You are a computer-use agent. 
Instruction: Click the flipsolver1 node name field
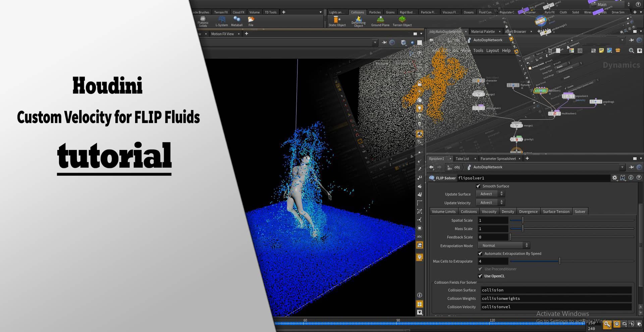click(x=533, y=178)
